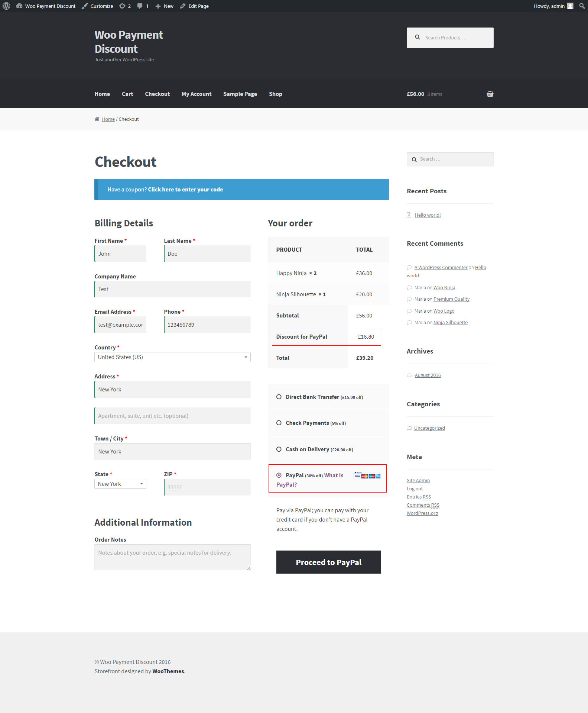The height and width of the screenshot is (713, 588).
Task: Click the Last Name field
Action: [x=207, y=254]
